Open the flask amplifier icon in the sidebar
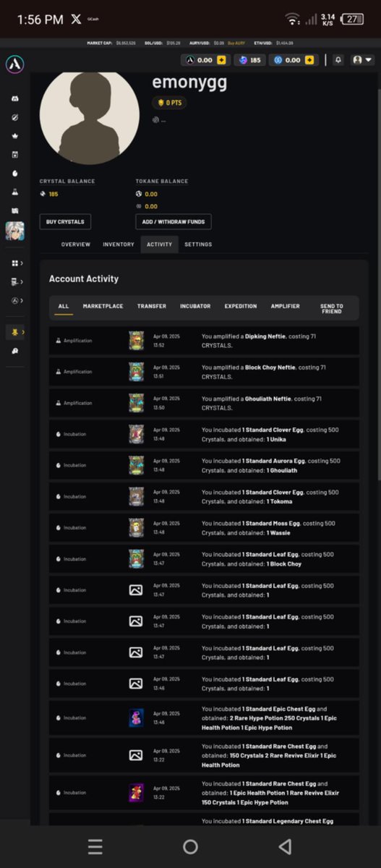The image size is (381, 868). click(14, 192)
